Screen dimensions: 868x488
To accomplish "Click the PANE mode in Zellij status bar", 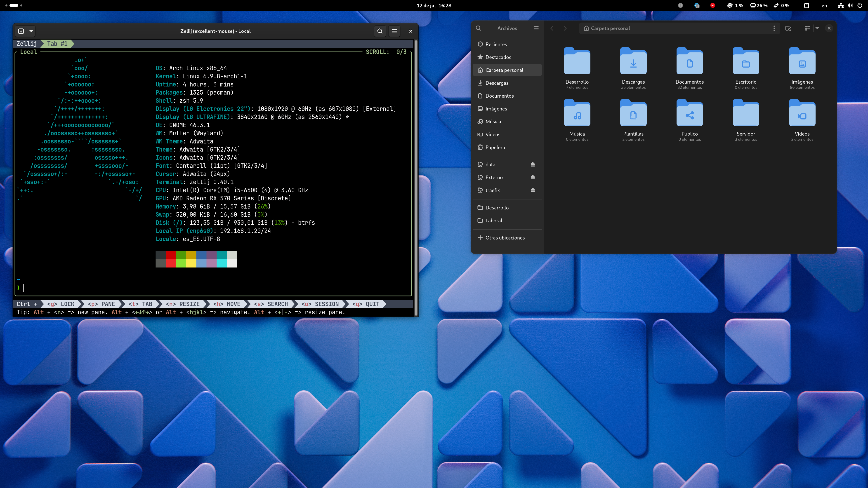I will tap(101, 304).
